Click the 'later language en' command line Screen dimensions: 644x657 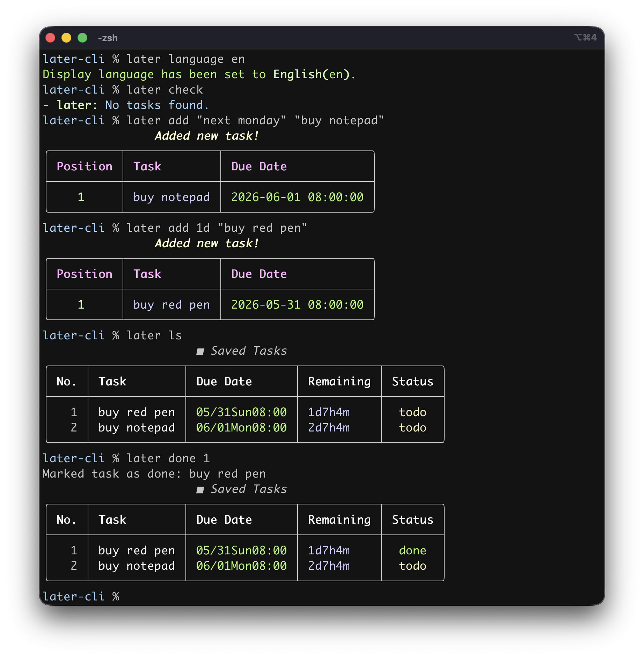[x=144, y=59]
